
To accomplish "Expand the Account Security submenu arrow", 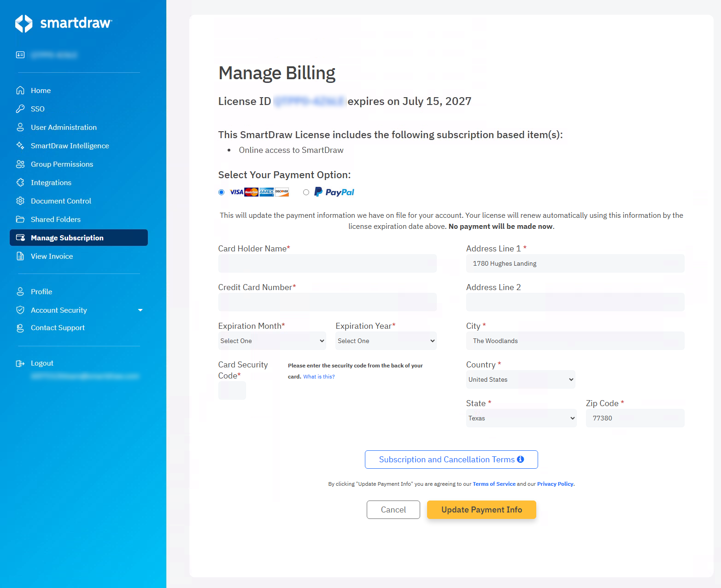I will 140,310.
